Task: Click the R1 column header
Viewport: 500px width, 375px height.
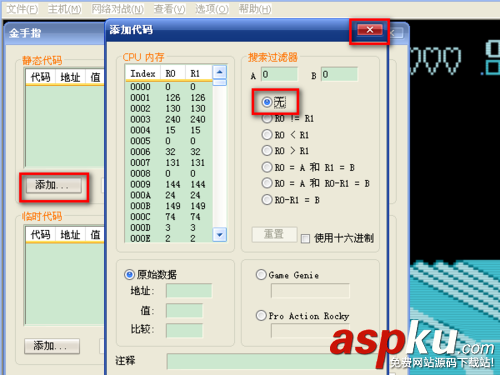Action: 198,73
